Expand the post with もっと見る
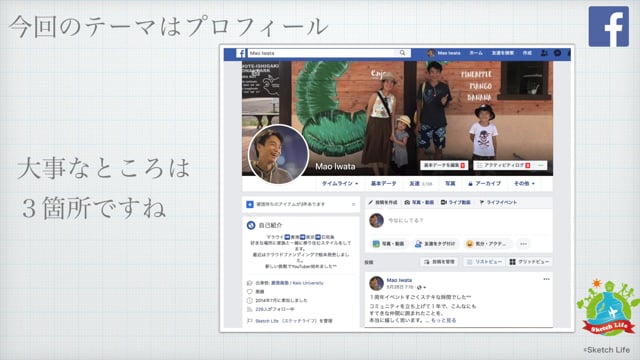 pyautogui.click(x=444, y=320)
